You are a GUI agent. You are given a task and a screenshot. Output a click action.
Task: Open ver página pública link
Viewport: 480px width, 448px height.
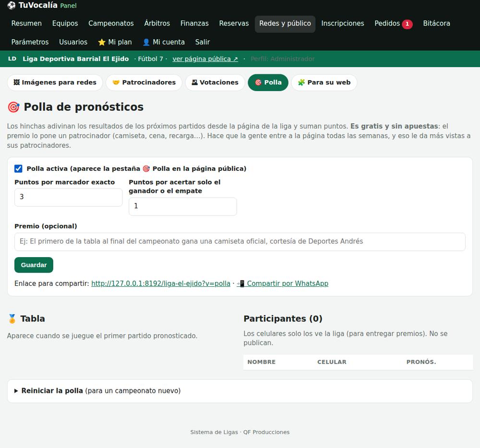[205, 59]
